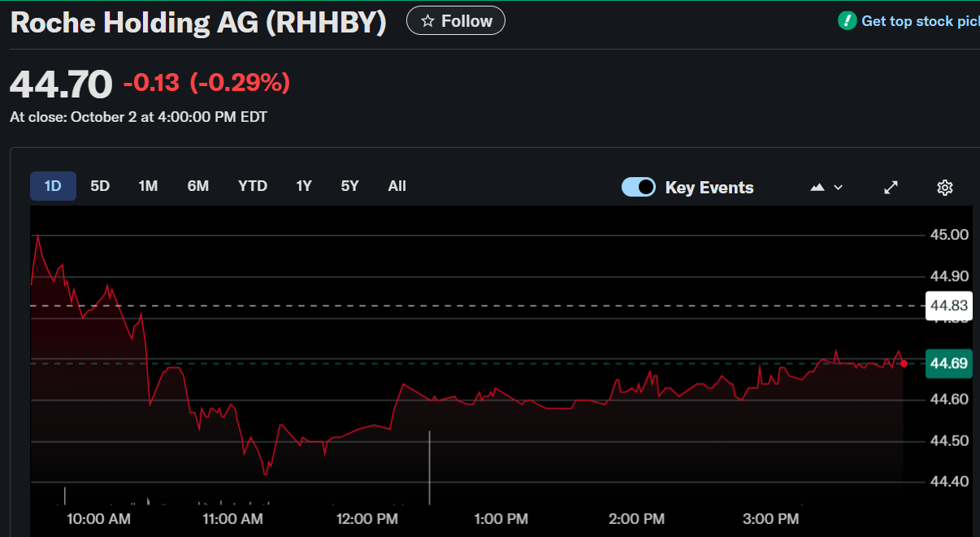Click the Follow star button
Image resolution: width=980 pixels, height=537 pixels.
(x=456, y=21)
